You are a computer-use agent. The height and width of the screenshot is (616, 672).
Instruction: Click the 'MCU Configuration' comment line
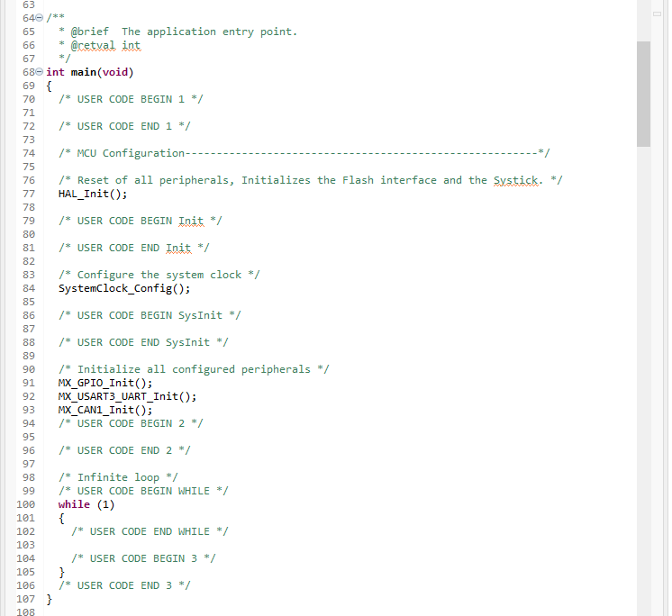pyautogui.click(x=304, y=153)
